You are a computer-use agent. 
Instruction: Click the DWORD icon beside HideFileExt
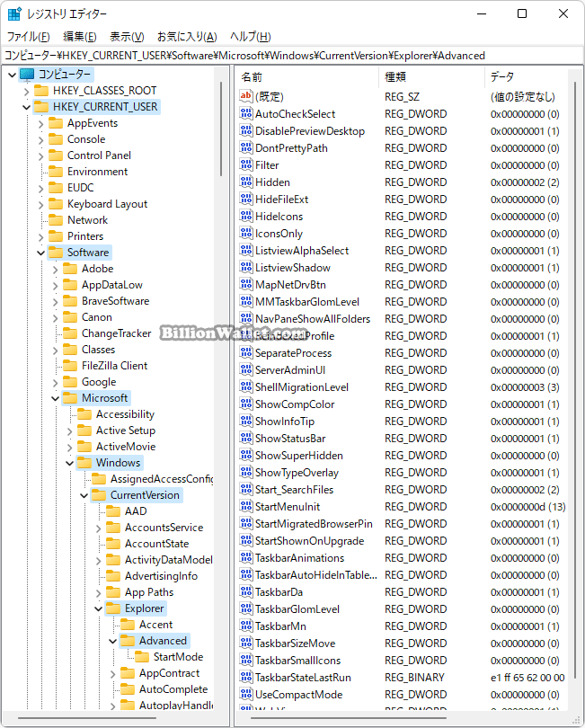pos(246,199)
